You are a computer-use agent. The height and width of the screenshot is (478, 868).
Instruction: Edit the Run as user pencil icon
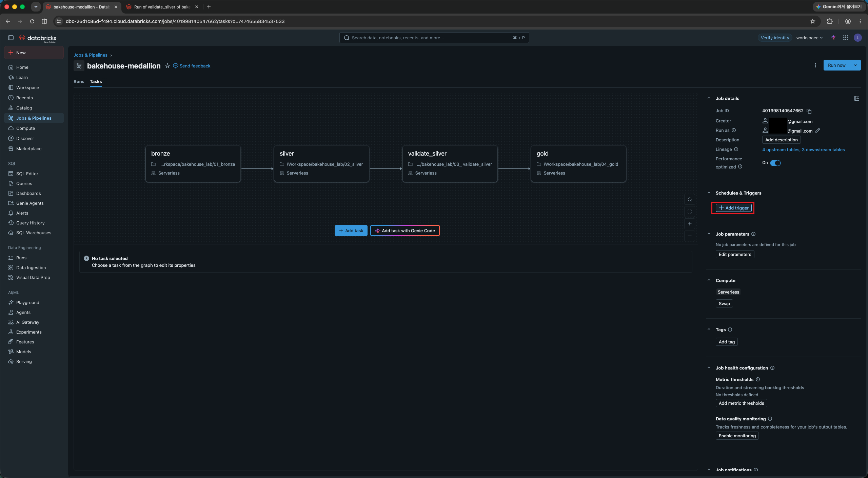[818, 131]
